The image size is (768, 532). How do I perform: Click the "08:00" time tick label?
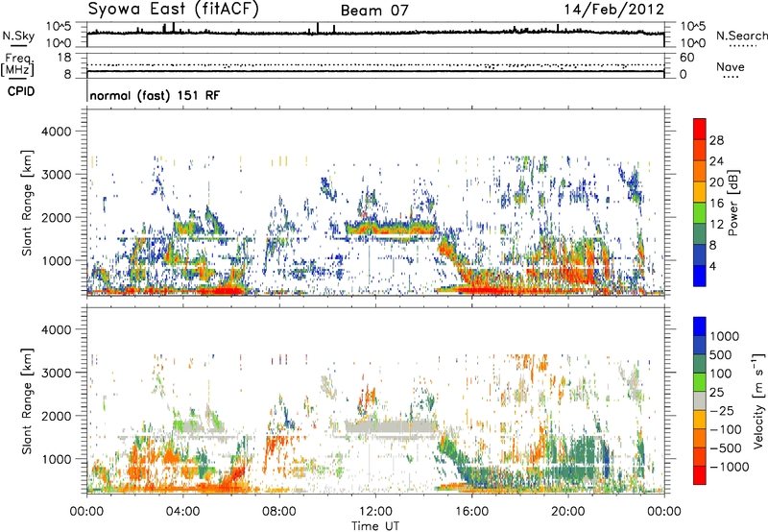coord(279,512)
